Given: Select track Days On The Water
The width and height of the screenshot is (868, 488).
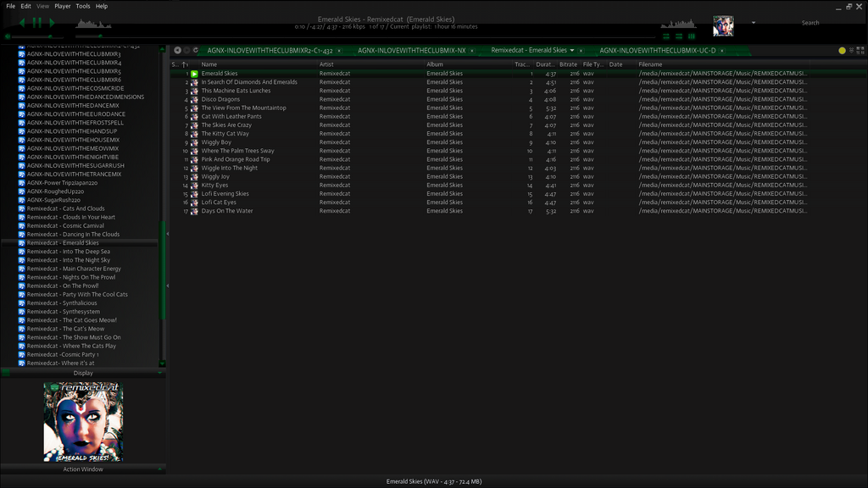Looking at the screenshot, I should (227, 211).
